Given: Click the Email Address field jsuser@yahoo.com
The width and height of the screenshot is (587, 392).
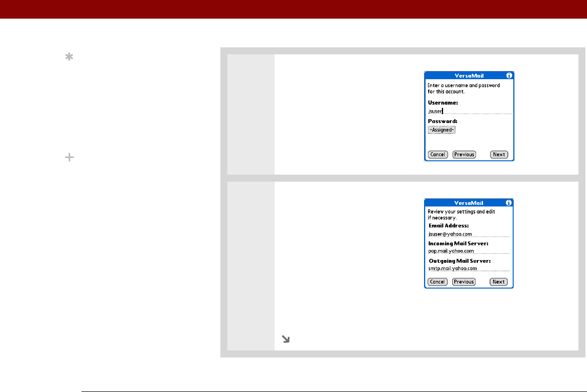Looking at the screenshot, I should [469, 234].
